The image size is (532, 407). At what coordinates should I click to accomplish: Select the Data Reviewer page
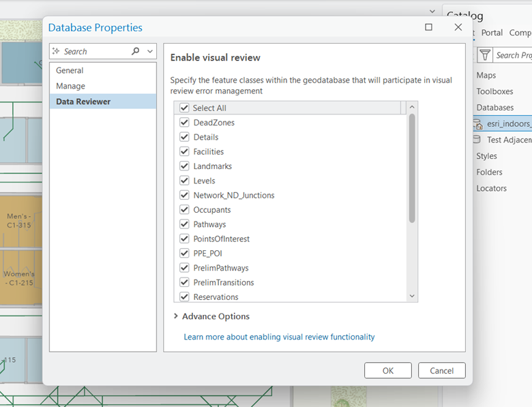[x=103, y=102]
